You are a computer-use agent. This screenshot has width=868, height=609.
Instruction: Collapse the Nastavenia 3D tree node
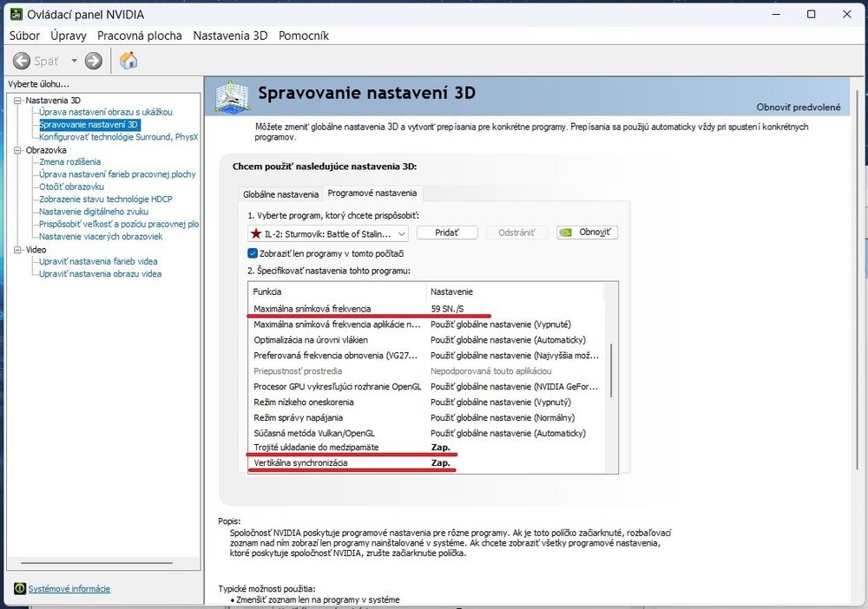coord(16,101)
